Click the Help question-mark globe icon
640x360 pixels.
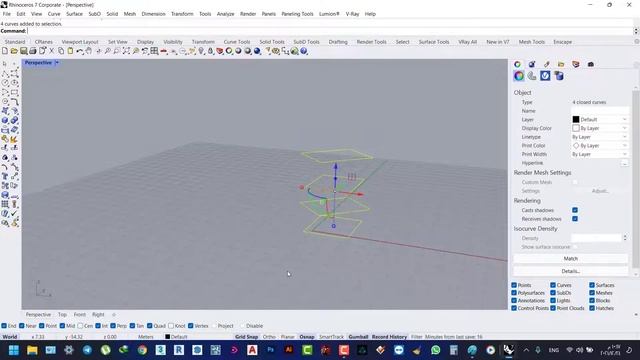pos(304,51)
